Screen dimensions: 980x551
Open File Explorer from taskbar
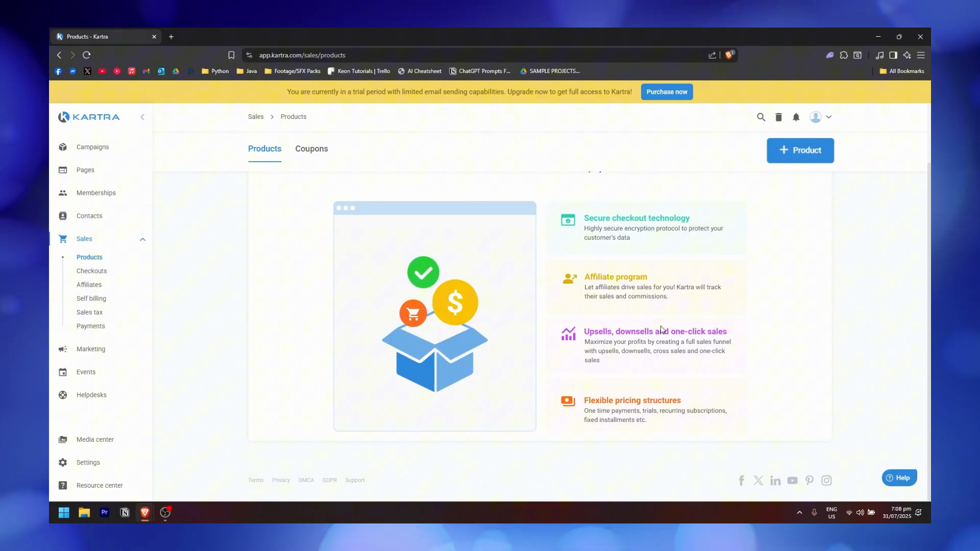click(84, 513)
